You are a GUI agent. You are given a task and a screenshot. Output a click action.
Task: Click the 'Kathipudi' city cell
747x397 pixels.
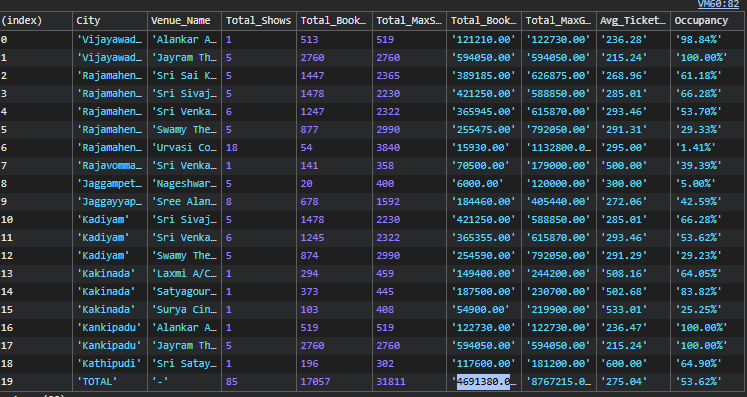coord(109,364)
